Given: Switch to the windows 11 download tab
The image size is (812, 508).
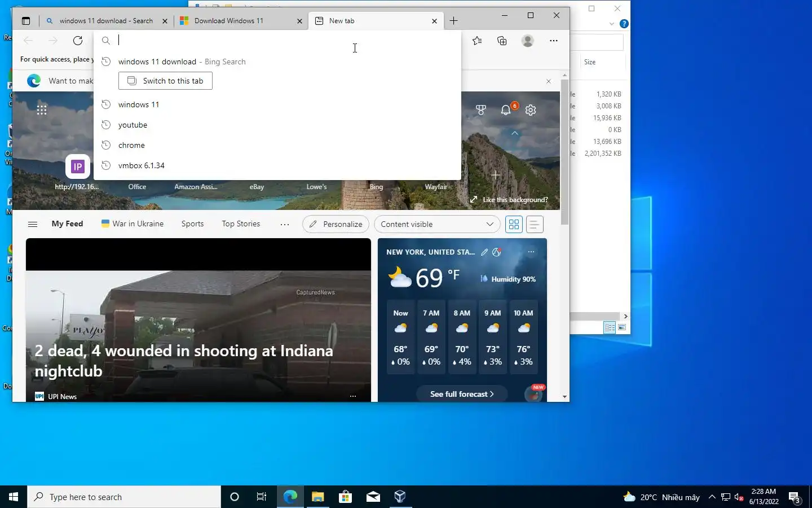Looking at the screenshot, I should [106, 21].
